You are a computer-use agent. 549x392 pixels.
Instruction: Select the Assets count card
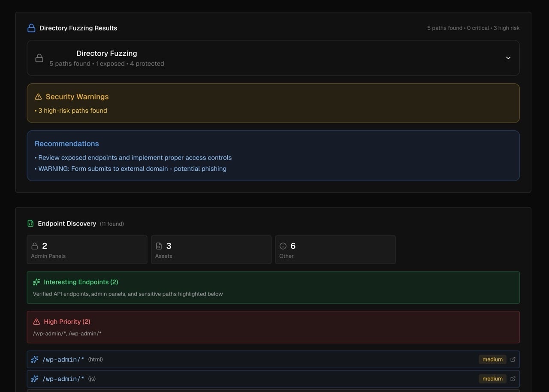click(x=211, y=250)
